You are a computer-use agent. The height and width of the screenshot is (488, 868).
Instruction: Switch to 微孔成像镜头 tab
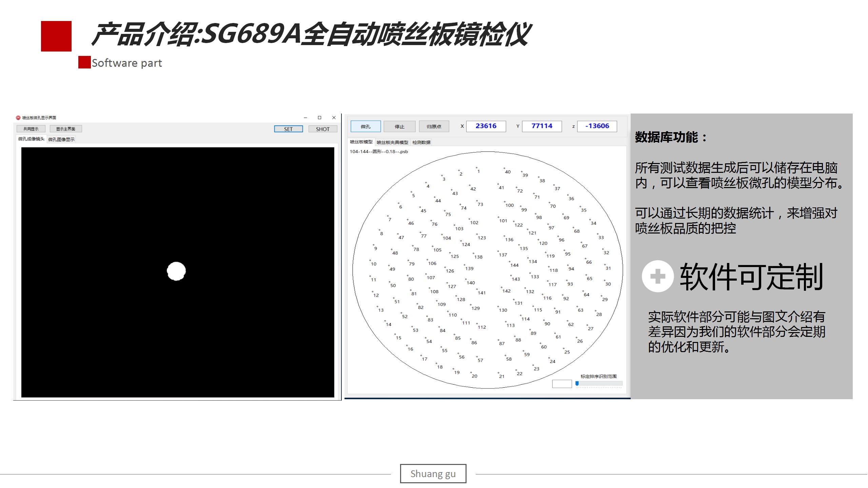(31, 139)
